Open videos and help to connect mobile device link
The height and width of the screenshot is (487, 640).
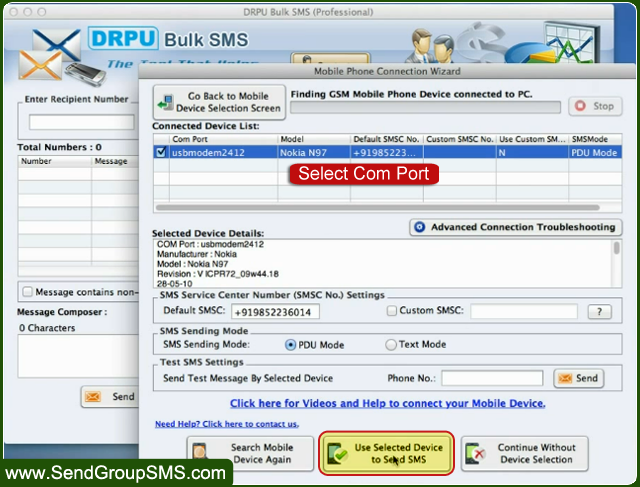click(x=387, y=403)
